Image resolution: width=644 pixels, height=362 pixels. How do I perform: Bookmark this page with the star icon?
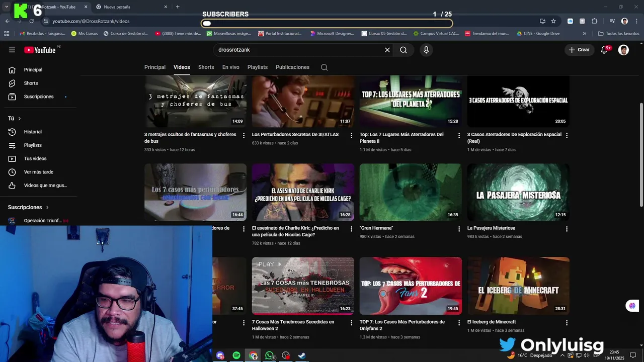pos(553,21)
